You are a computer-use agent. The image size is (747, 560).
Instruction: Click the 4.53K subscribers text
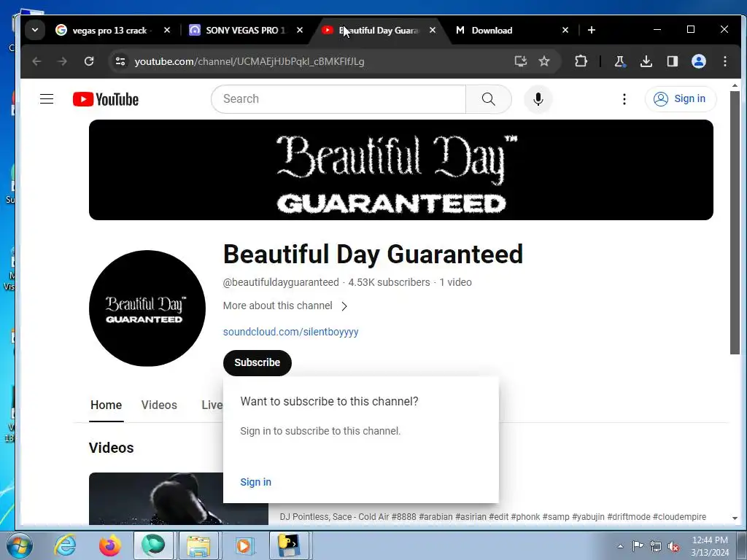(x=390, y=282)
